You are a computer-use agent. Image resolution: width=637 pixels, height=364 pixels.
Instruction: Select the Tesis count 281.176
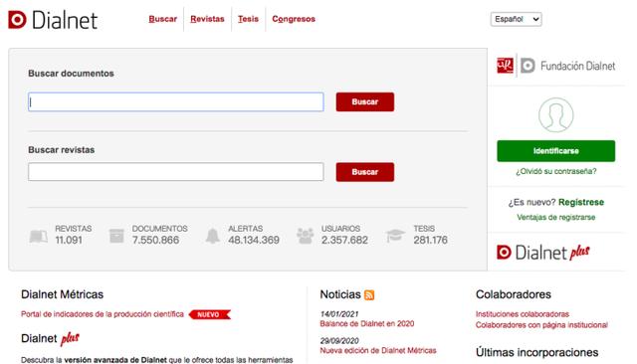click(x=430, y=241)
